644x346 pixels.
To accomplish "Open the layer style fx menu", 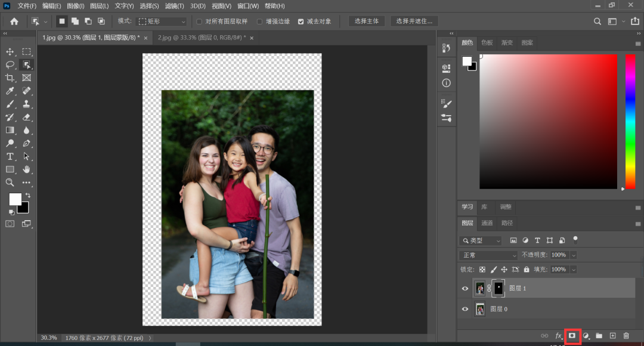I will (x=559, y=336).
